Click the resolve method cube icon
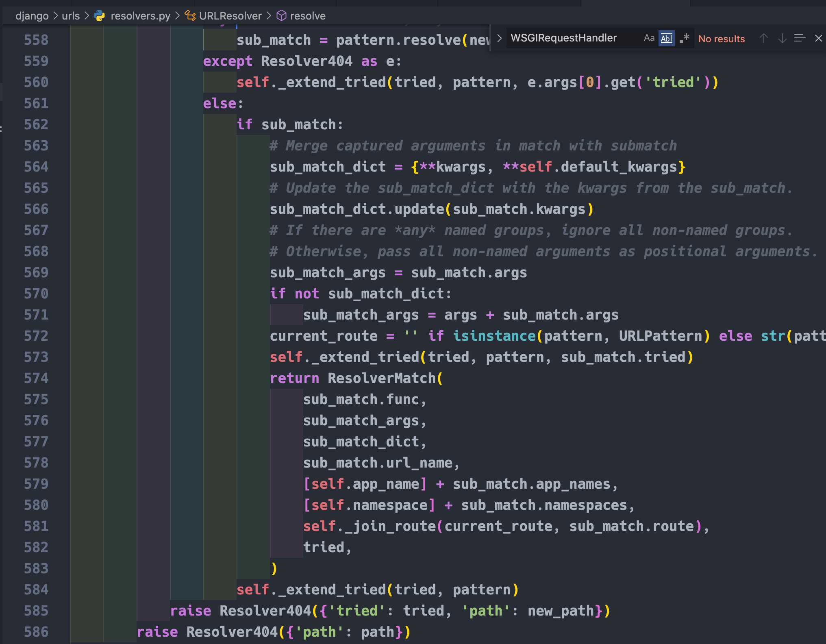This screenshot has height=644, width=826. [281, 16]
